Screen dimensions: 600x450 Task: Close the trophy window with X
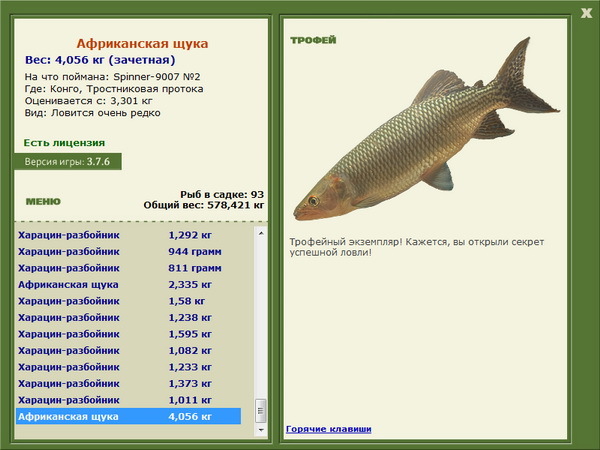pos(586,13)
